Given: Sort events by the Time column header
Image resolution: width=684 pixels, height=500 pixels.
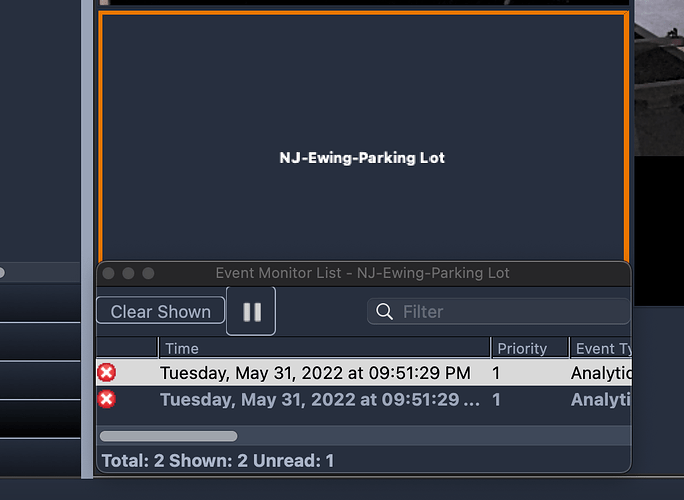Looking at the screenshot, I should point(325,348).
